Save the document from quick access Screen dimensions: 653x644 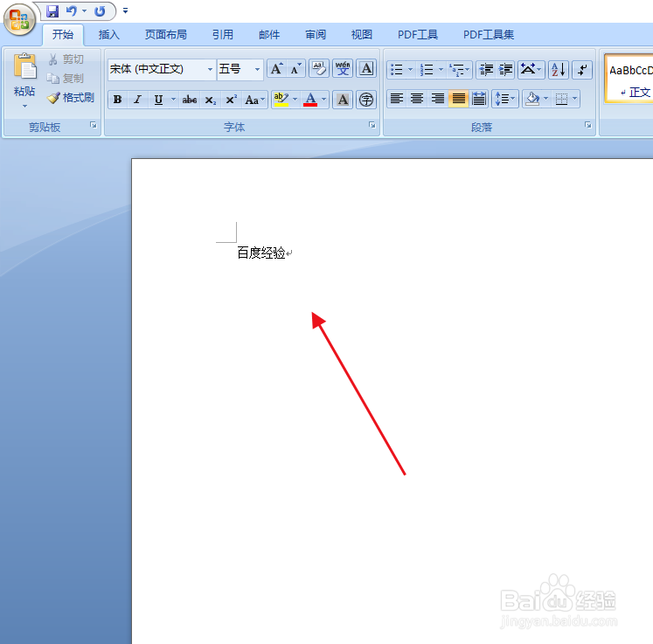coord(52,11)
